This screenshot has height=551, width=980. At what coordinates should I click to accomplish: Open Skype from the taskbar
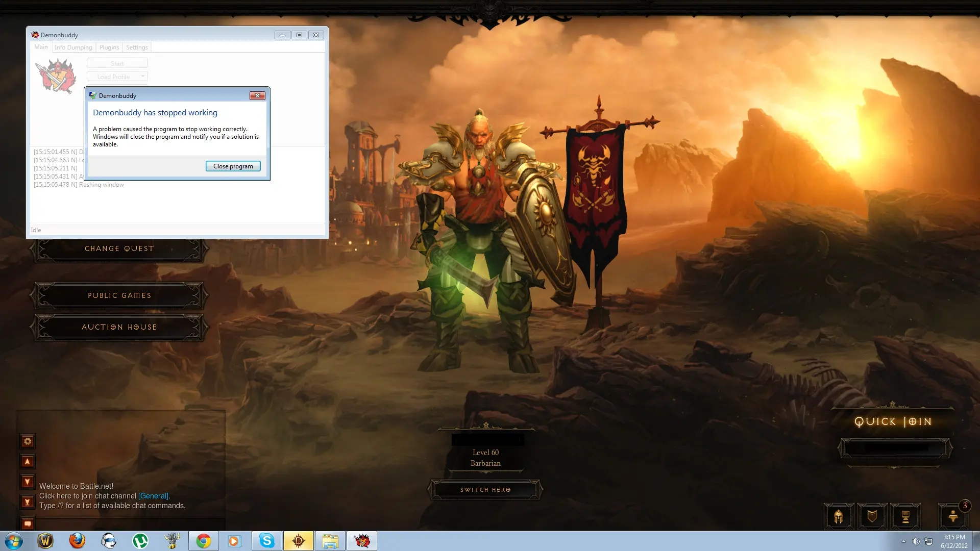point(266,541)
